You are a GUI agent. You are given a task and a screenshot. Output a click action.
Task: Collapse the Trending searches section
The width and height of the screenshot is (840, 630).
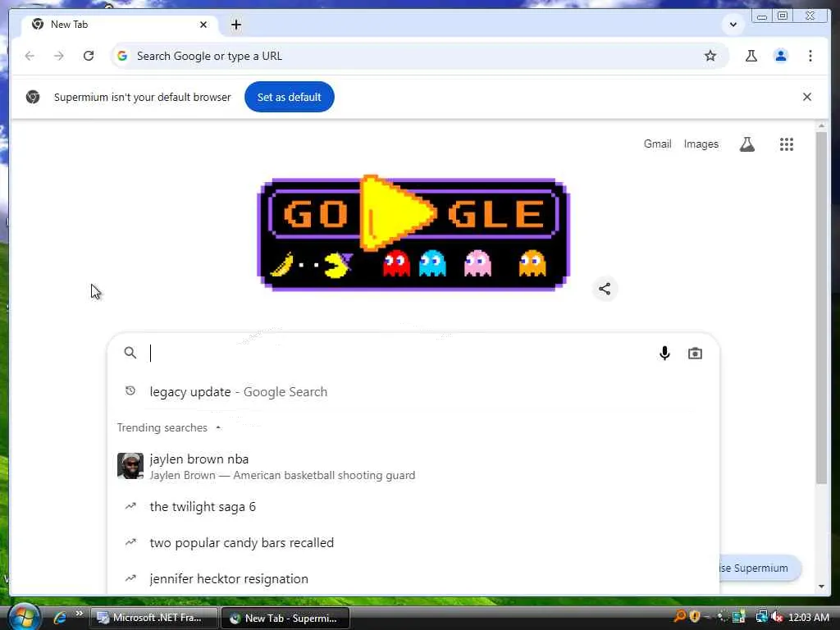pos(218,427)
